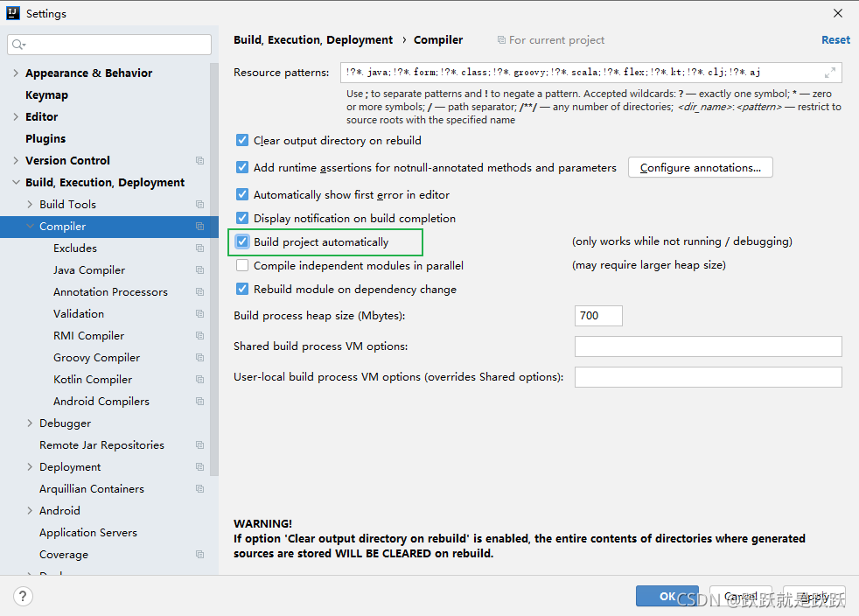Click the settings tree vertical scrollbar
859x616 pixels.
click(x=214, y=269)
